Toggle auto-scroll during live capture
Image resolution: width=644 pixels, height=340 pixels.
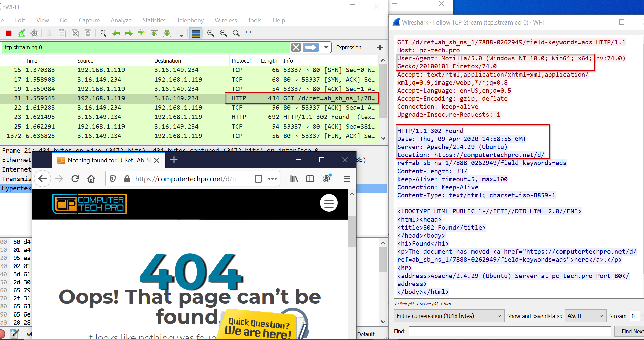coord(180,33)
